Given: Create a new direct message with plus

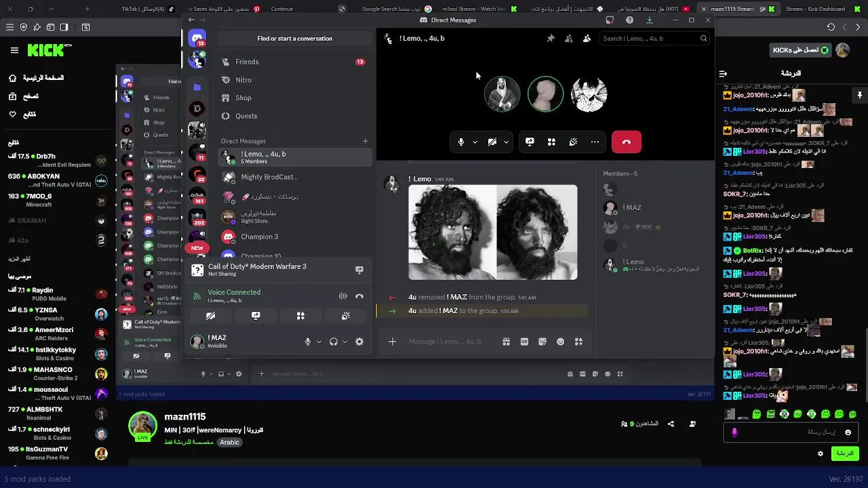Looking at the screenshot, I should (x=365, y=141).
